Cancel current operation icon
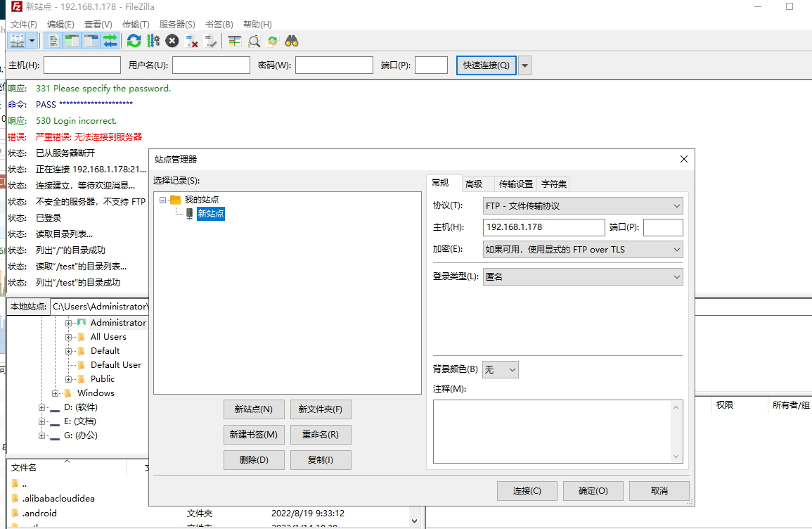This screenshot has height=529, width=812. [172, 41]
